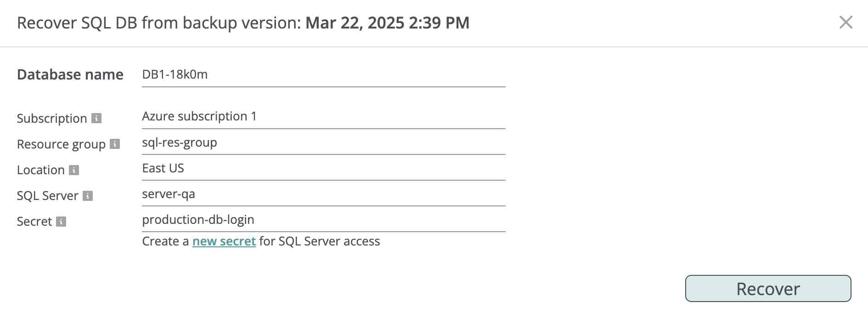Click the backup version date in title

click(x=387, y=23)
